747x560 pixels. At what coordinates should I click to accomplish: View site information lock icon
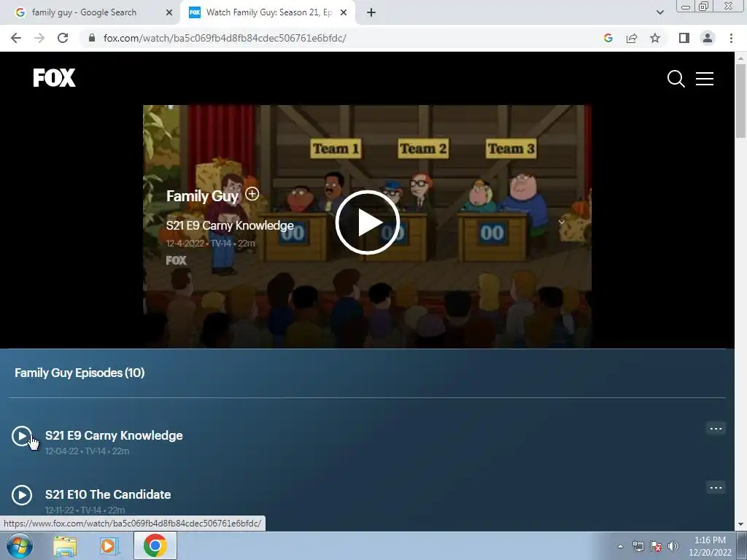click(x=92, y=38)
